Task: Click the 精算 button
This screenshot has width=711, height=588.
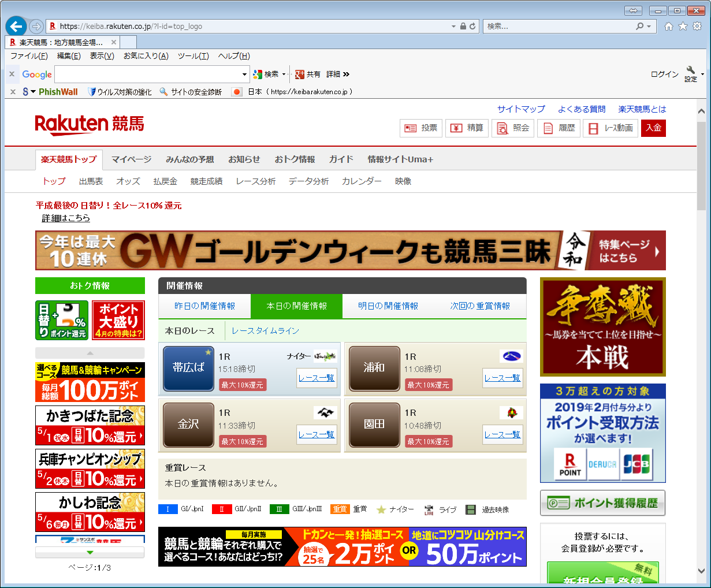Action: (467, 128)
